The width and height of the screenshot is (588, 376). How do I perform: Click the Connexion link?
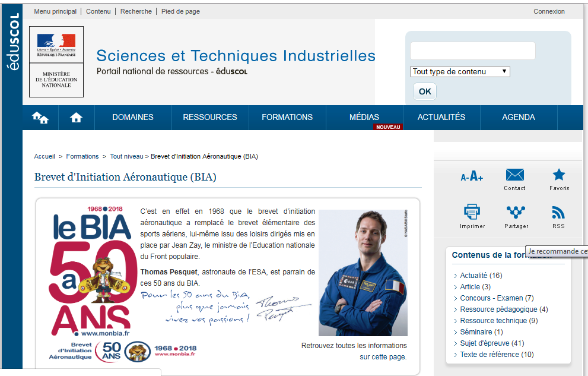pos(549,12)
